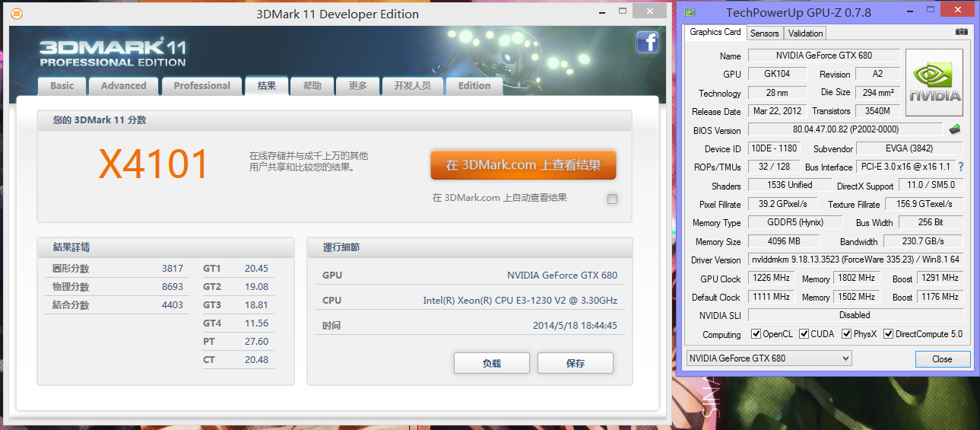This screenshot has height=430, width=980.
Task: Click the Memory Type field GDDR5 (Hynix)
Action: coord(795,222)
